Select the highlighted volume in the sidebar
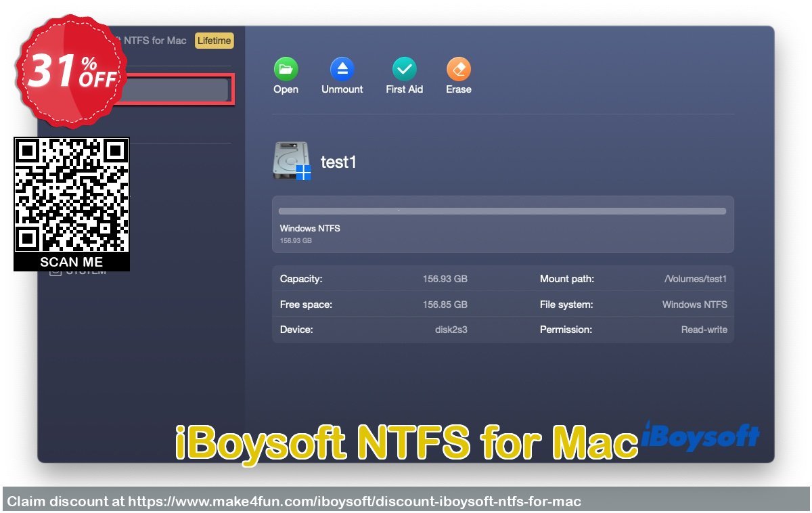812x513 pixels. (173, 90)
